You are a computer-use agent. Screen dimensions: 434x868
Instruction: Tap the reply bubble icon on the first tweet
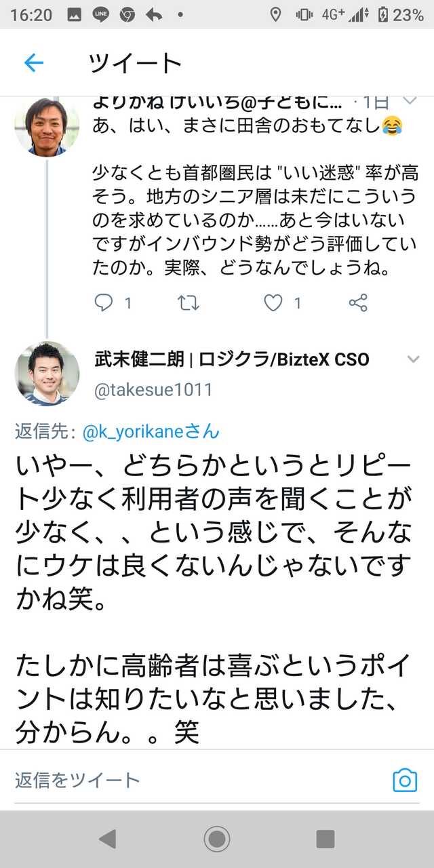[x=103, y=302]
